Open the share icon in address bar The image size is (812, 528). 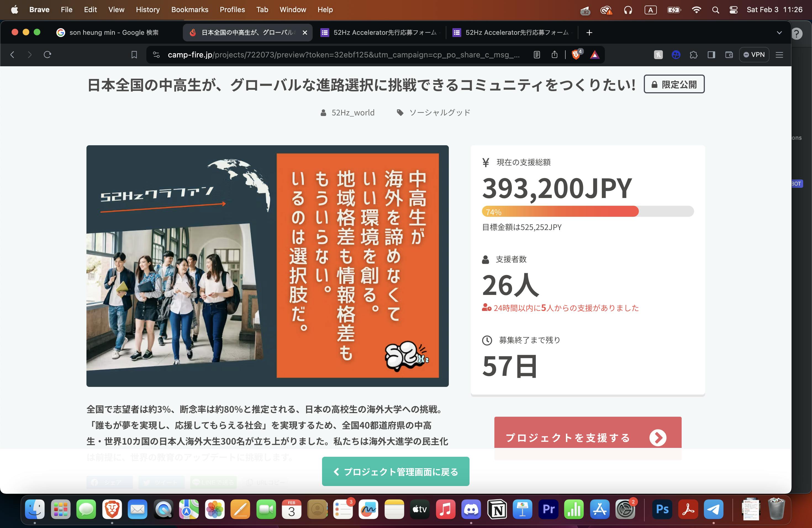tap(554, 55)
